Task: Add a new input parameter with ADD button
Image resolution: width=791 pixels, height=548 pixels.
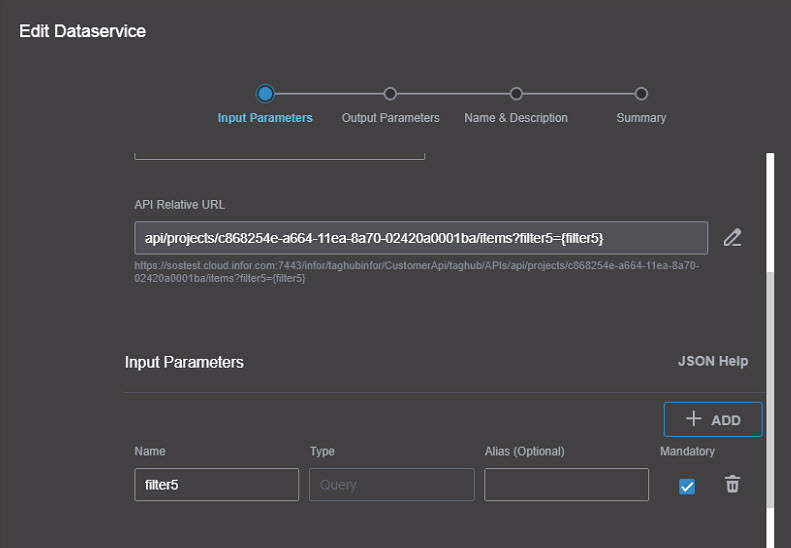Action: tap(713, 419)
